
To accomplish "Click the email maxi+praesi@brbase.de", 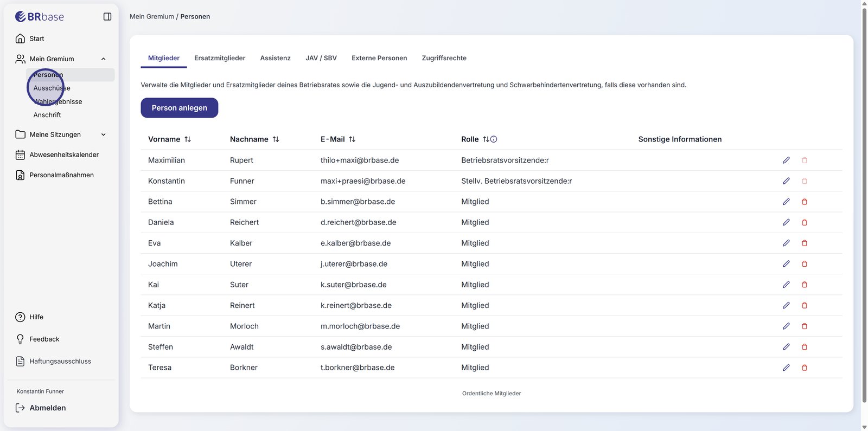I will click(x=363, y=181).
